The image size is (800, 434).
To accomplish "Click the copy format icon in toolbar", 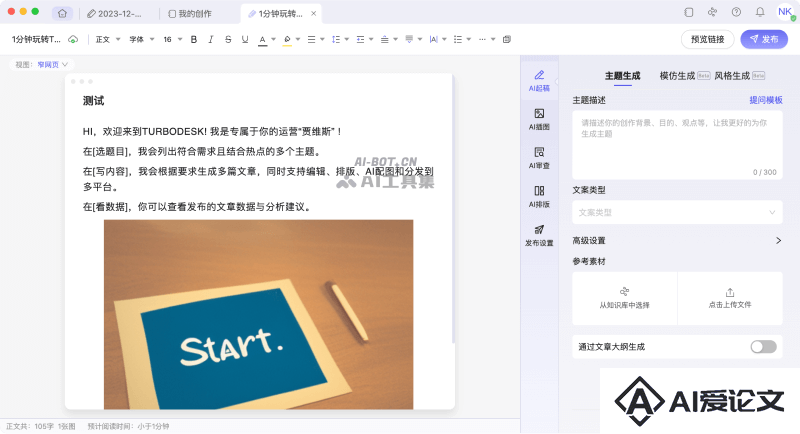I will click(507, 39).
